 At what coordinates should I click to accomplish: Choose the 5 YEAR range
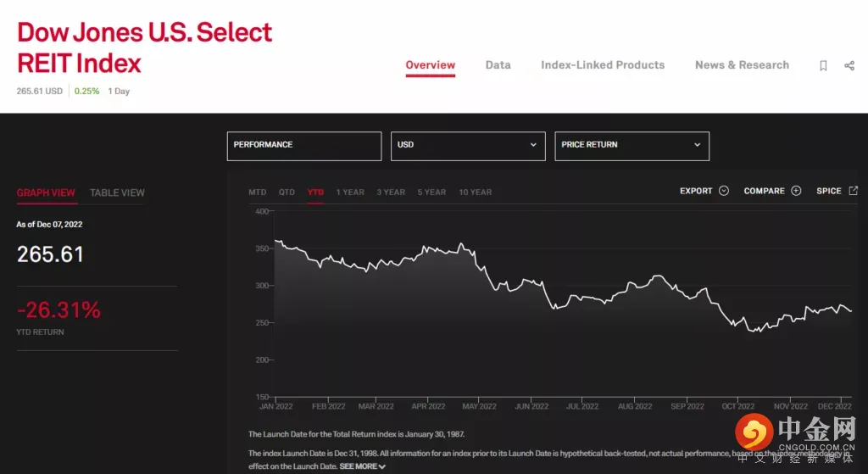(431, 192)
